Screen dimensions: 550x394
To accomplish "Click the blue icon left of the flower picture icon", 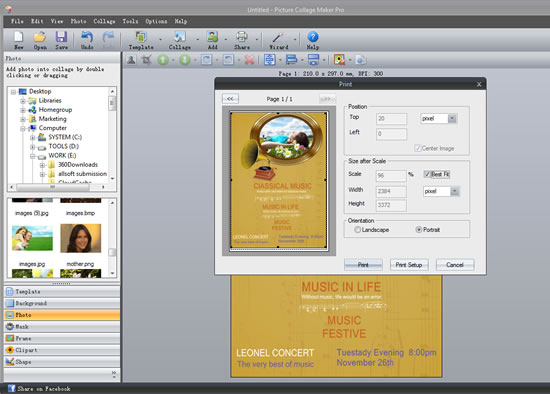I will point(313,60).
